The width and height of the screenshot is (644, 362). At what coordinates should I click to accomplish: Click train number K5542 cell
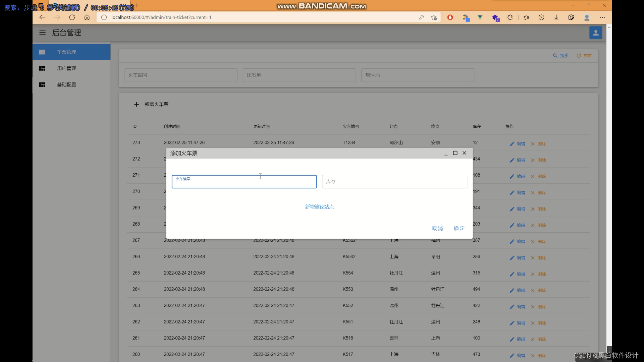[349, 257]
